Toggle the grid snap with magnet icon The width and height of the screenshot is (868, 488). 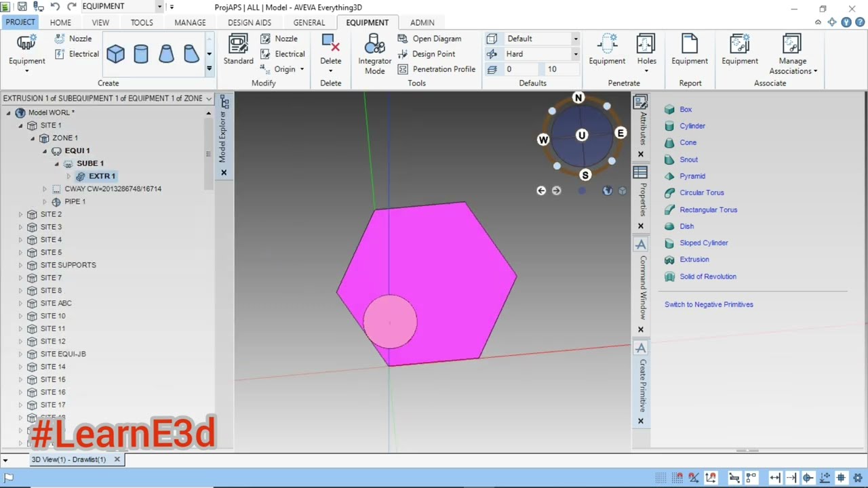677,478
